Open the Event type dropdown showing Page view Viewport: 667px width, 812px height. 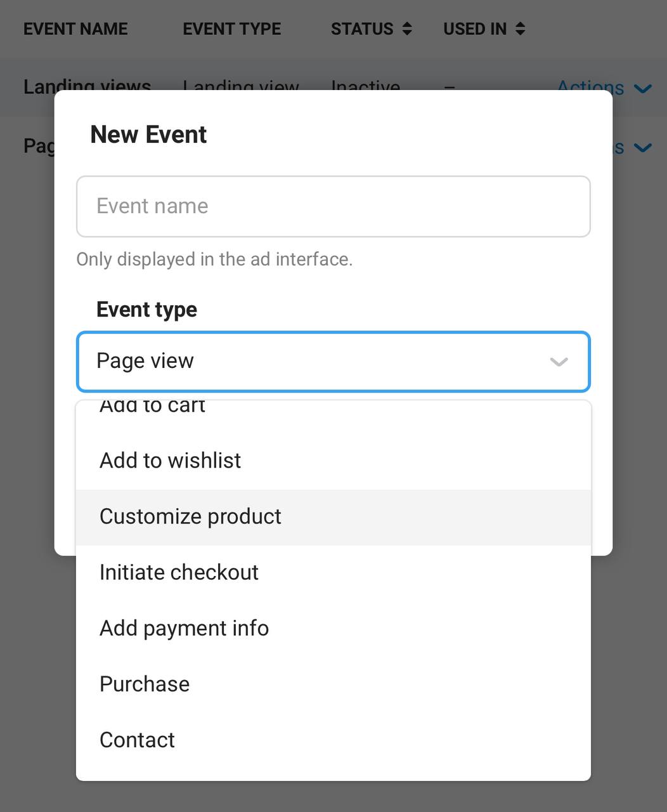333,362
